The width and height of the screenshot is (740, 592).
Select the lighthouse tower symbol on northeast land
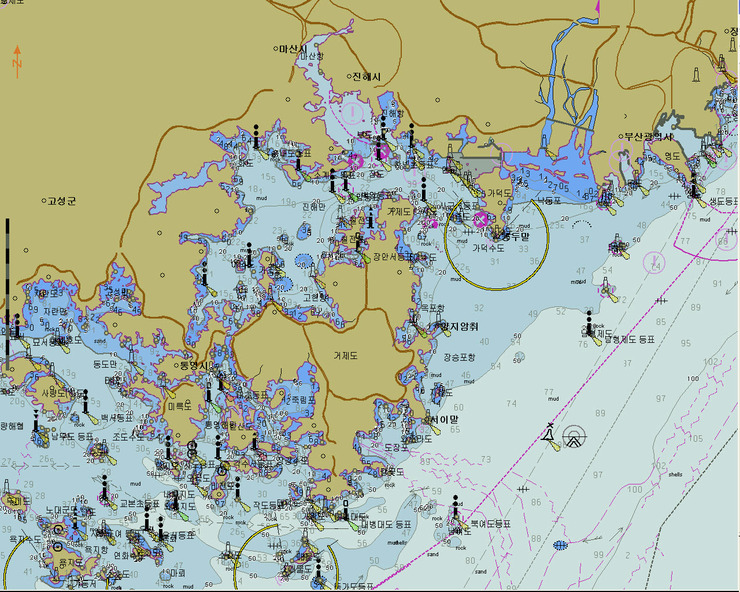(x=698, y=73)
